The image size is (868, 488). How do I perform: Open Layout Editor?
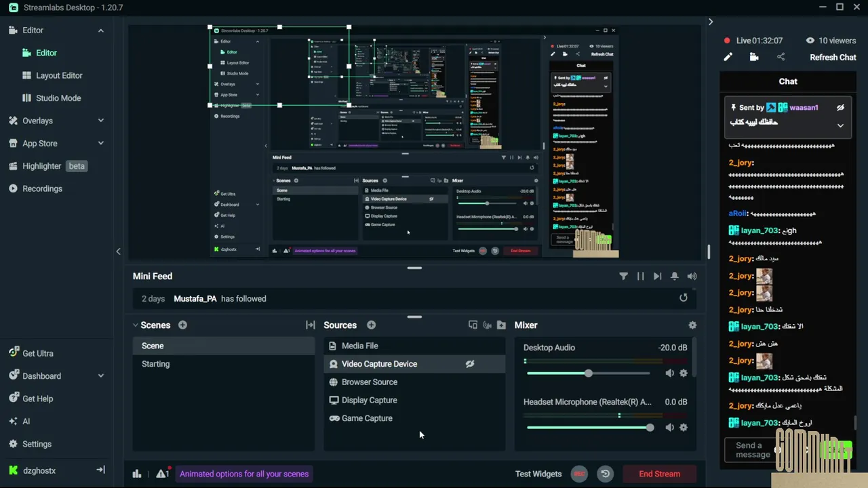click(59, 75)
